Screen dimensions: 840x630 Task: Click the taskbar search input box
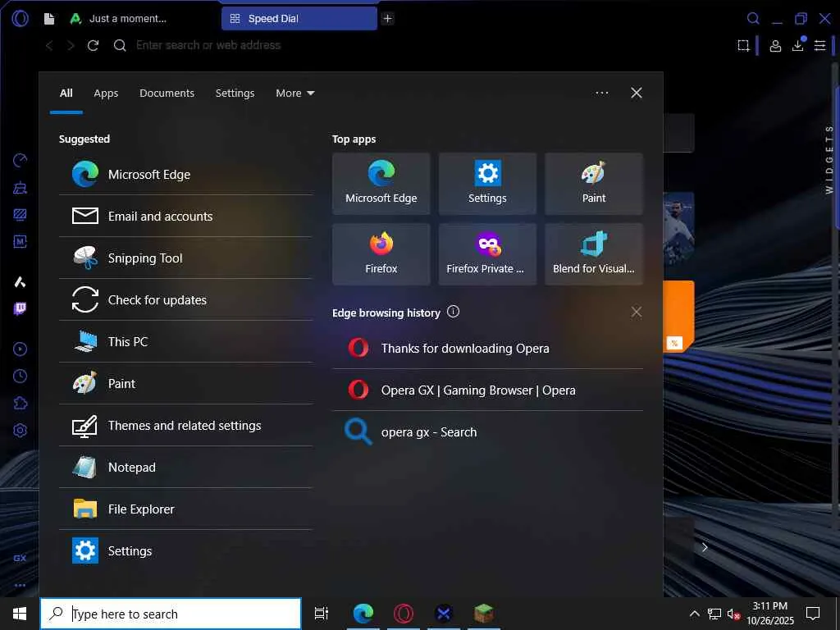pyautogui.click(x=171, y=614)
